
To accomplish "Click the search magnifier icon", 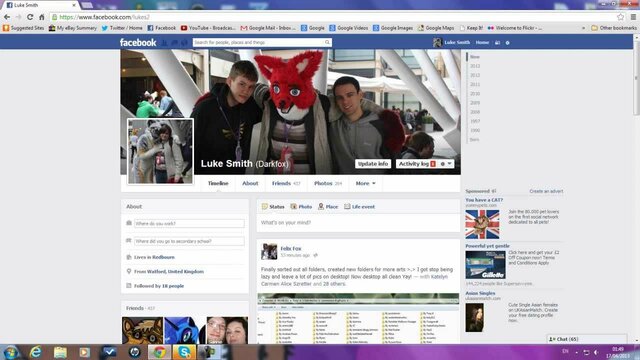I will pyautogui.click(x=327, y=42).
